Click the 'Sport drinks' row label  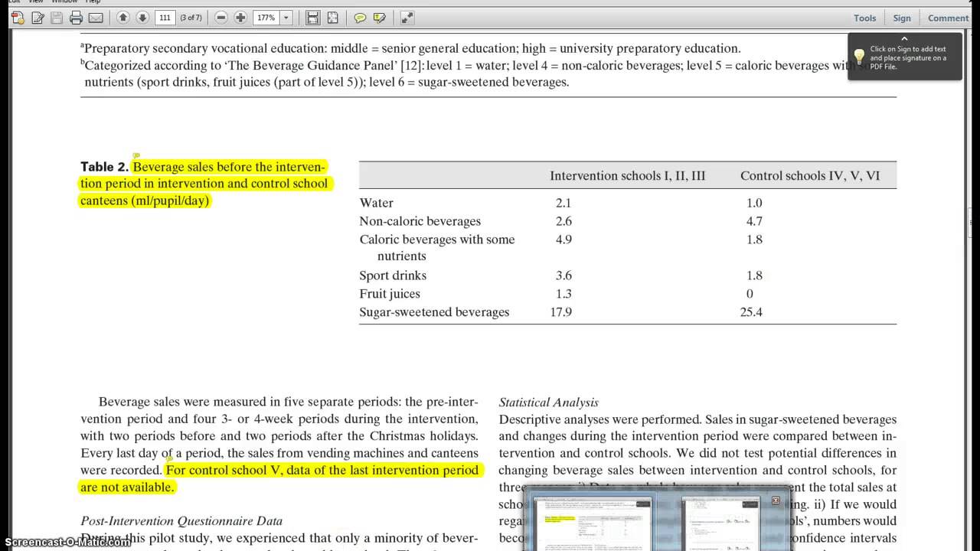pyautogui.click(x=393, y=275)
